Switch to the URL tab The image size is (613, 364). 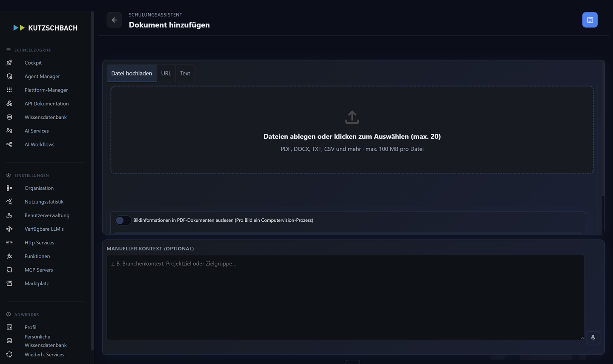pyautogui.click(x=166, y=73)
